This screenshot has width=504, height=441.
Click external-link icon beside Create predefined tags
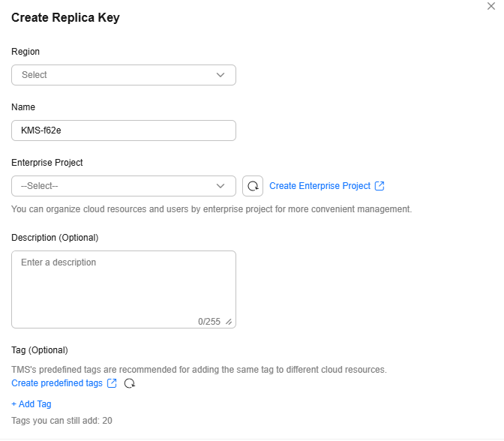112,383
